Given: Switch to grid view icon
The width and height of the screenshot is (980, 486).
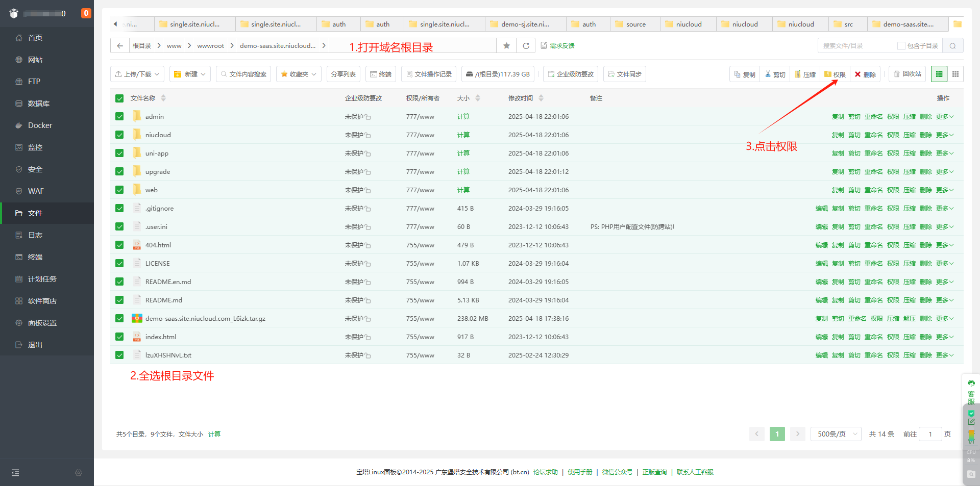Looking at the screenshot, I should tap(955, 74).
